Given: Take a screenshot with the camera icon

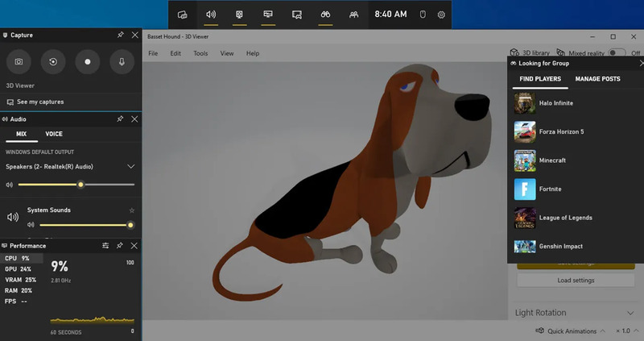Looking at the screenshot, I should tap(19, 61).
